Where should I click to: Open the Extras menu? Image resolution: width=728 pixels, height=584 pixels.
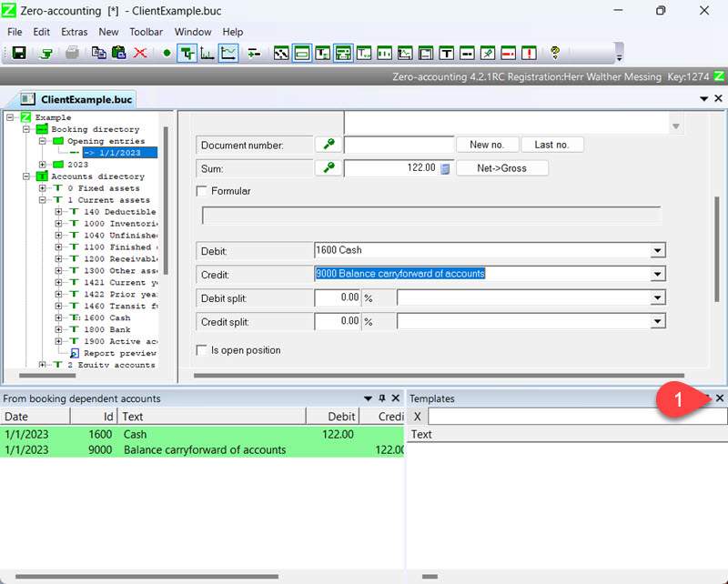(75, 32)
